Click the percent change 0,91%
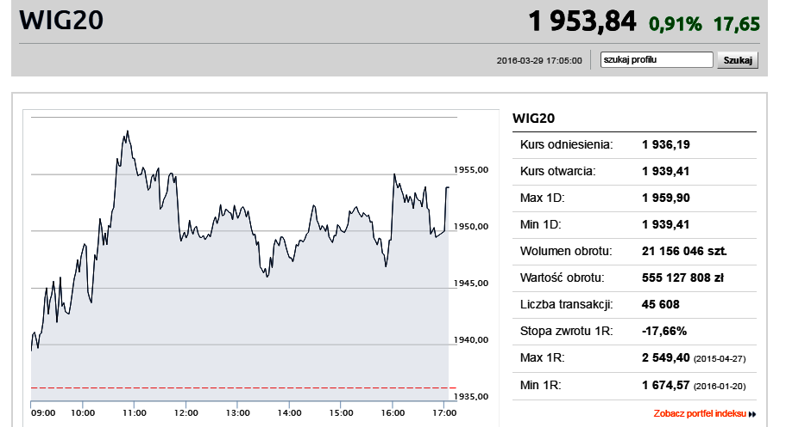This screenshot has width=786, height=427. click(675, 24)
